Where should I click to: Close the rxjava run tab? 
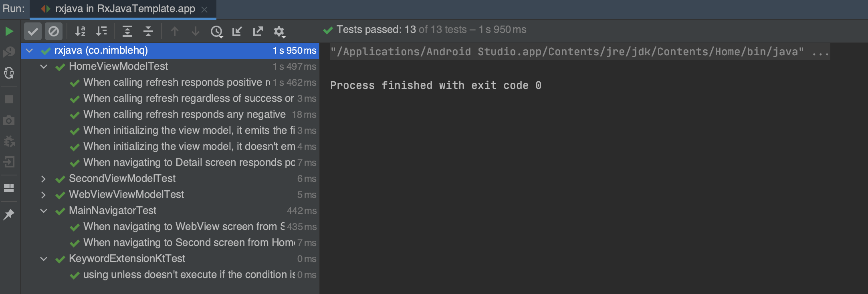click(204, 10)
